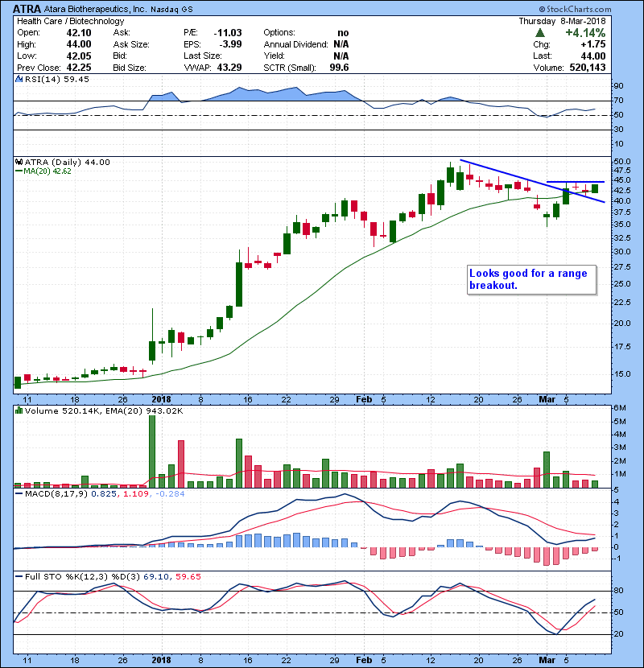Screen dimensions: 644x668
Task: Click the green up-triangle price change icon
Action: [540, 33]
